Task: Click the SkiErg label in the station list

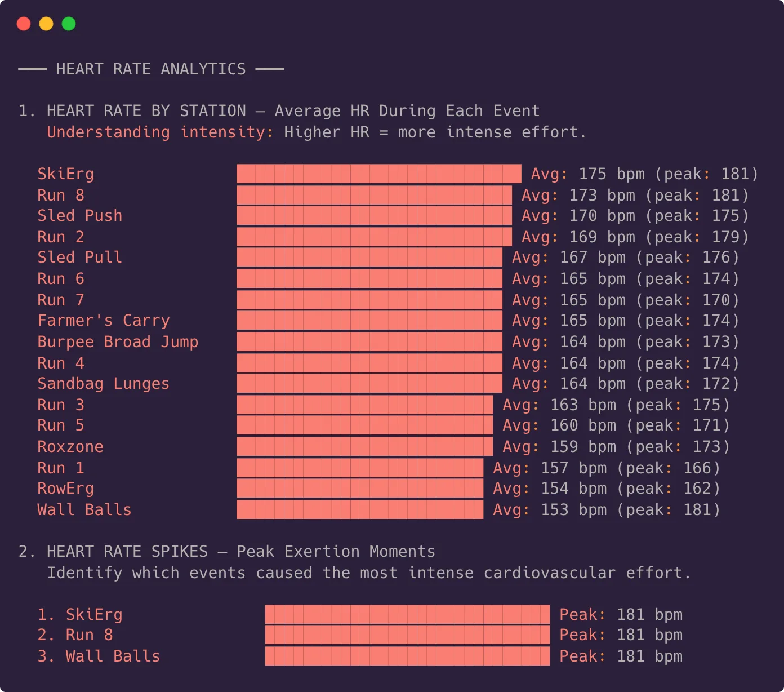Action: point(66,174)
